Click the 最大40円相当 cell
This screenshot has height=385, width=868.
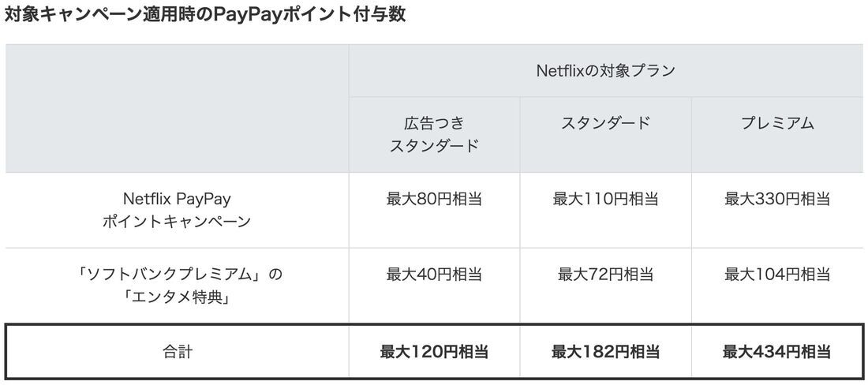tap(434, 275)
